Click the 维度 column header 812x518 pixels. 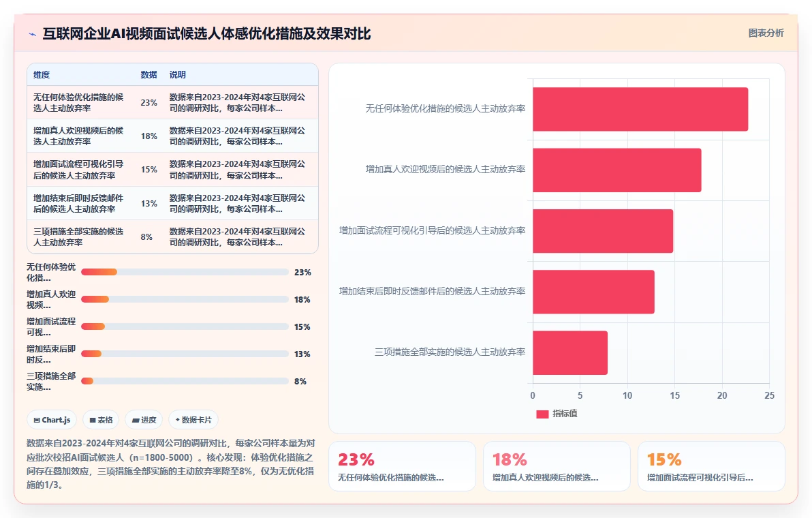[42, 74]
